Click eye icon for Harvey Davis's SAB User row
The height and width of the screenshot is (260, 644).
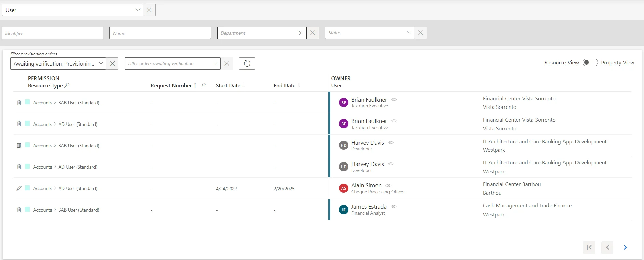click(x=391, y=143)
